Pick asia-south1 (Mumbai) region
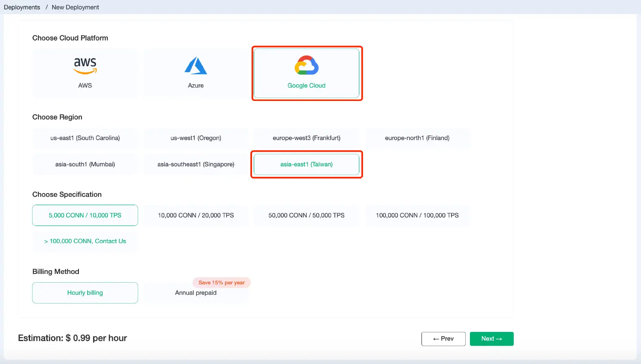641x364 pixels. [85, 164]
